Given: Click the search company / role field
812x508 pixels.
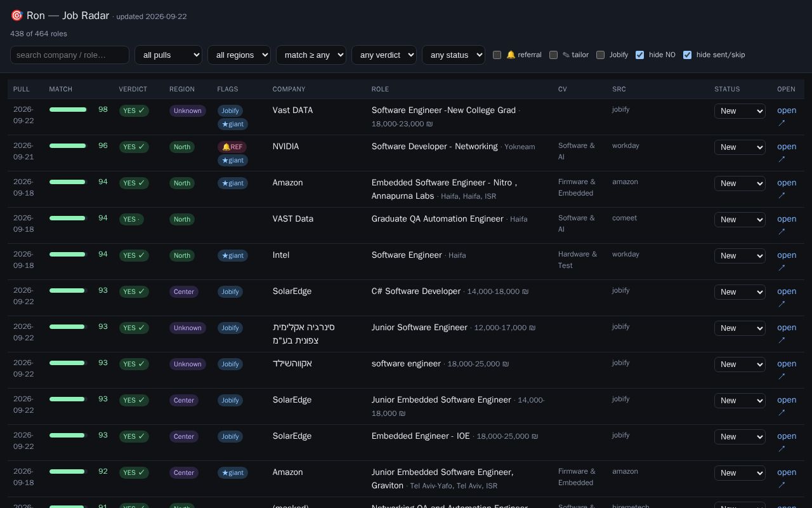Looking at the screenshot, I should [x=70, y=55].
